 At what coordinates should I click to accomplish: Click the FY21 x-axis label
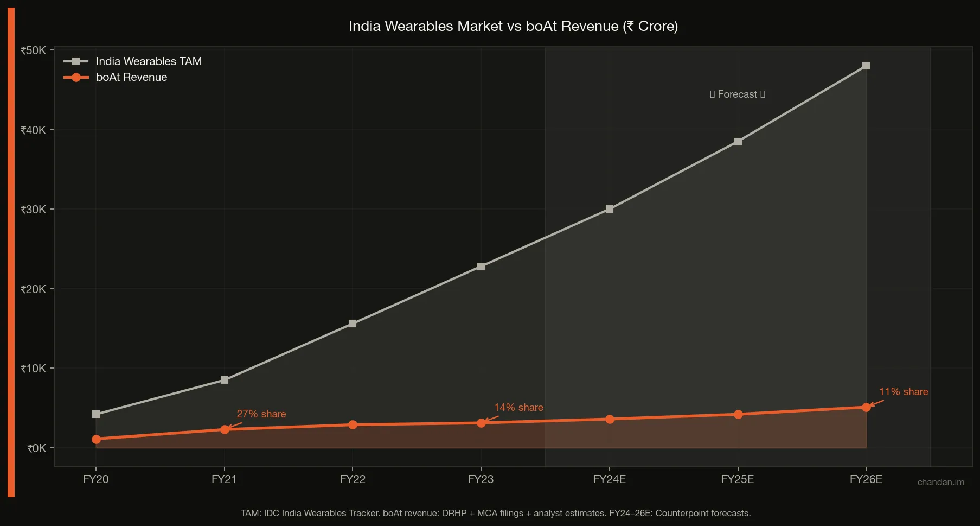(224, 479)
